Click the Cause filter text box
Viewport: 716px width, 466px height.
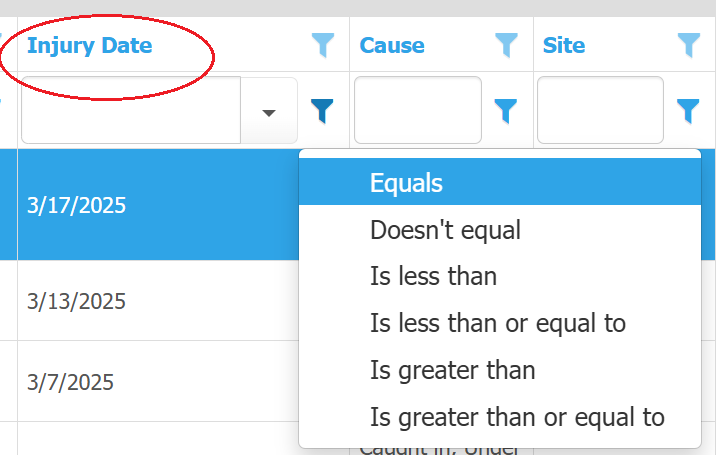tap(417, 111)
